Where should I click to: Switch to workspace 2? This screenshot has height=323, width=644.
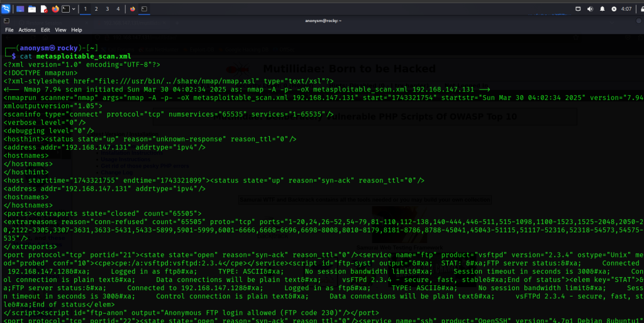coord(96,9)
